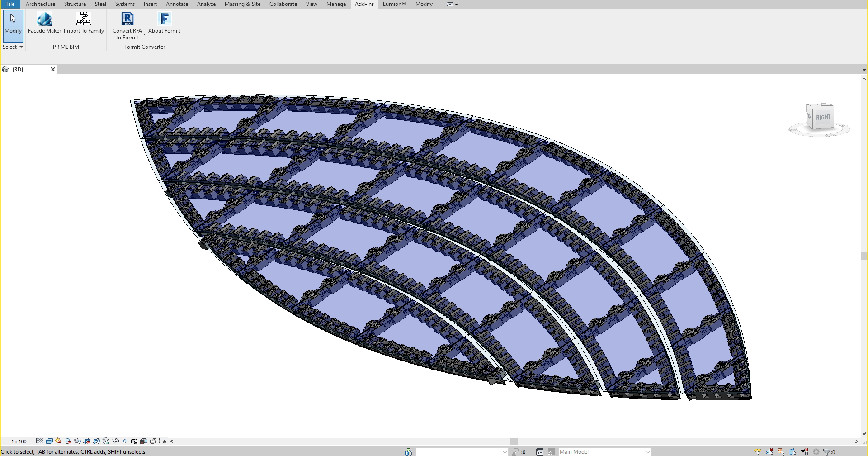
Task: Click the horizontal scrollbar thumb
Action: pos(514,441)
